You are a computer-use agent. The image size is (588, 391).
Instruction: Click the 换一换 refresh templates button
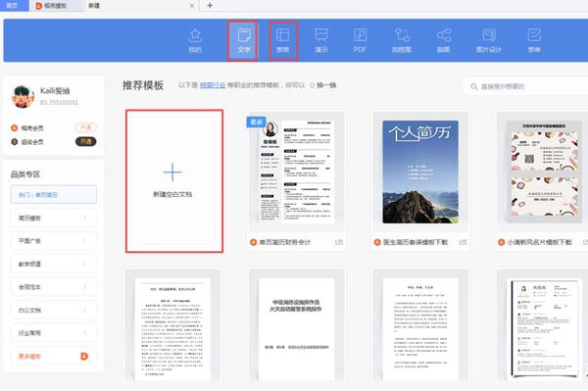pos(322,85)
